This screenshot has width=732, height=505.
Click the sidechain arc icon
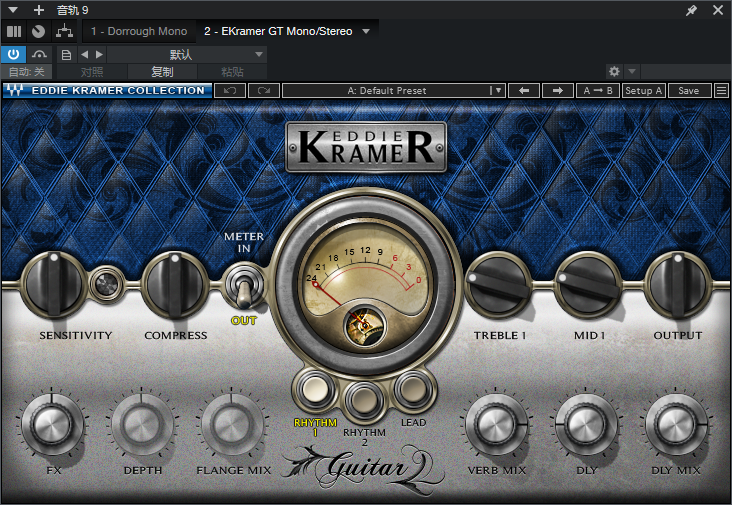click(39, 55)
